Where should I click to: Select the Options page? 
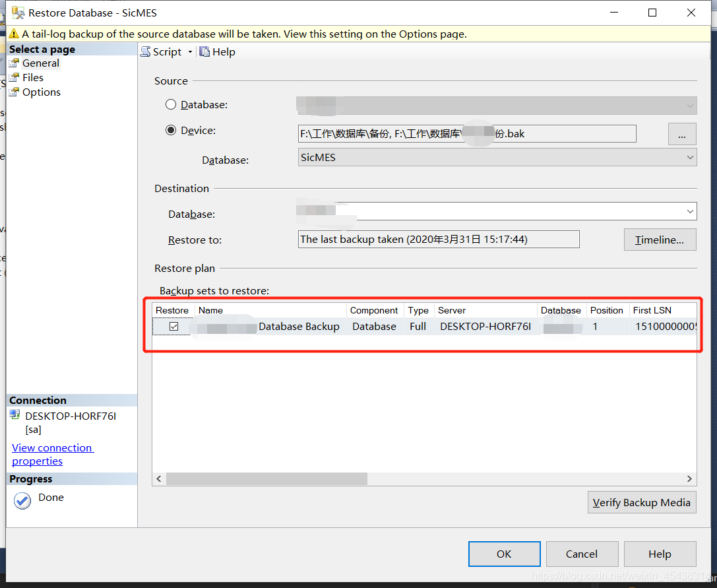[x=41, y=92]
